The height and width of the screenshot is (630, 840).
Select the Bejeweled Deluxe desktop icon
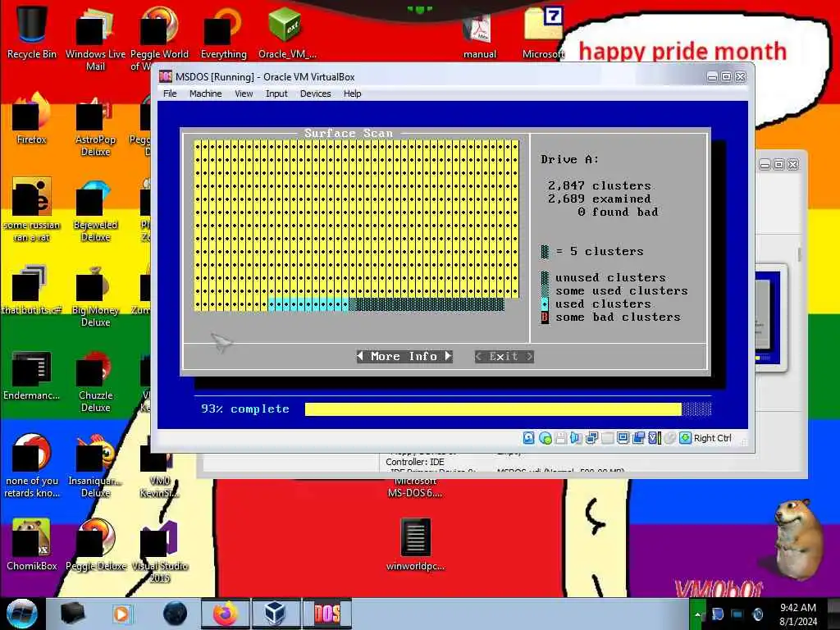(95, 212)
